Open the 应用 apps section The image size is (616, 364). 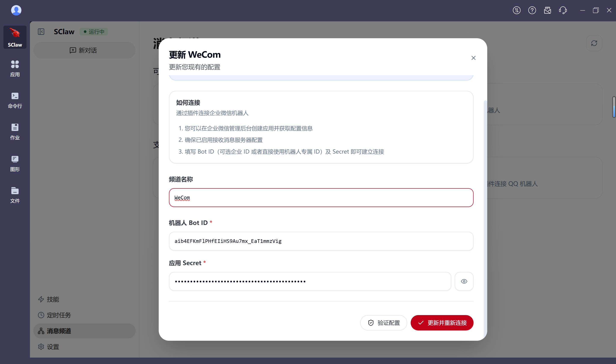coord(15,68)
